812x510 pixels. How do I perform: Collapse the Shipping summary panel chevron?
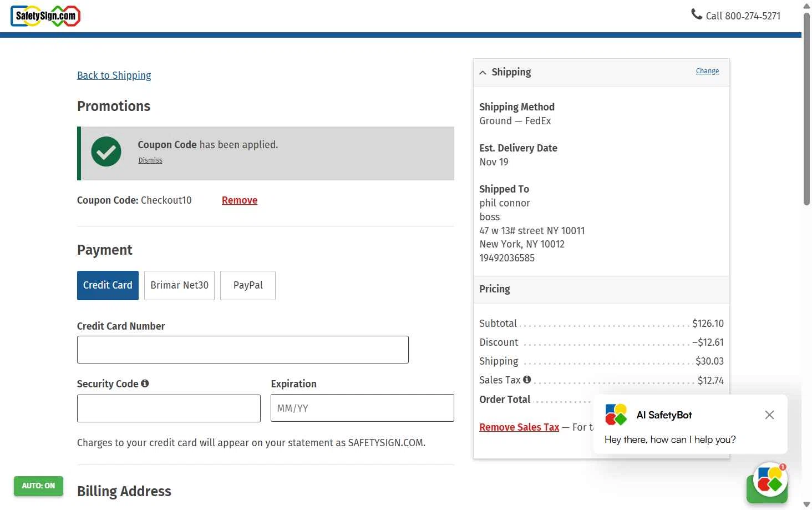(483, 73)
